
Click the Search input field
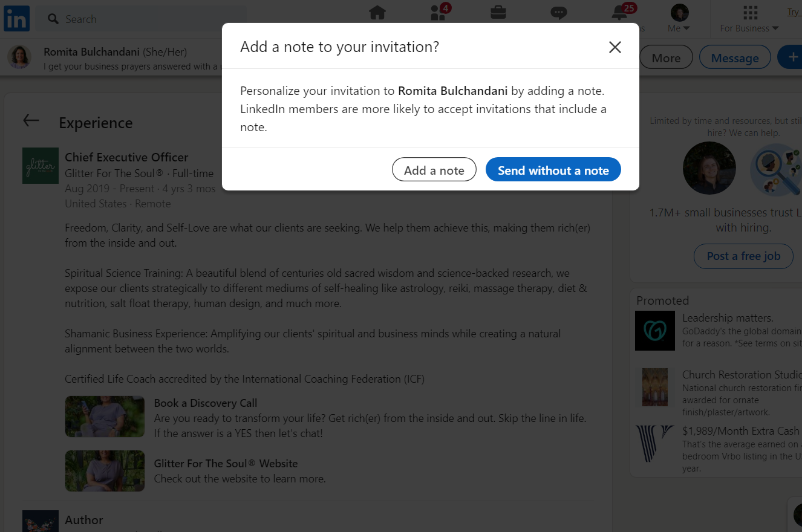coord(142,19)
